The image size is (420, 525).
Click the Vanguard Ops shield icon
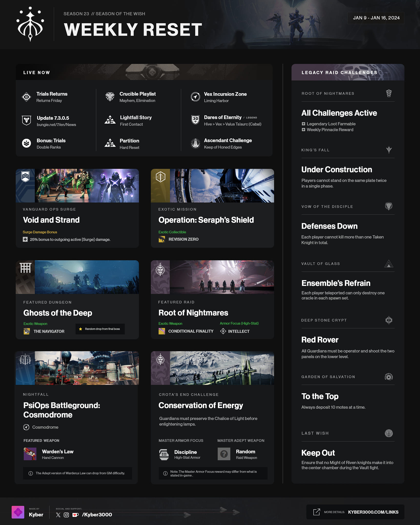25,177
